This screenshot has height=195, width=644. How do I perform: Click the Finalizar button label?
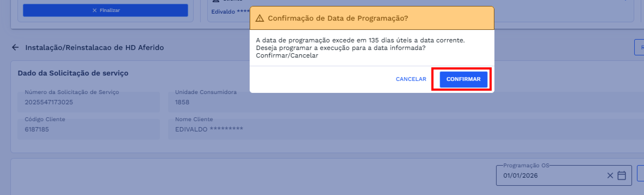[110, 10]
